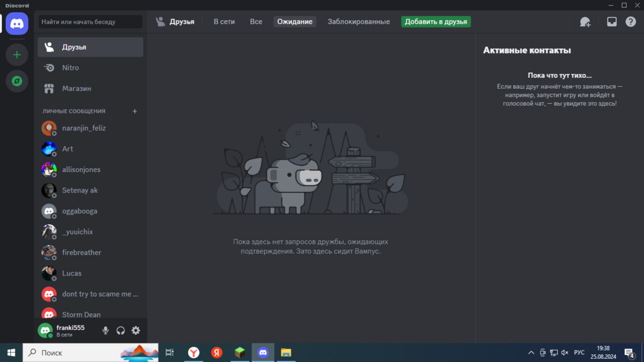The image size is (644, 362).
Task: Click allisonjones name in DM list
Action: pos(81,169)
